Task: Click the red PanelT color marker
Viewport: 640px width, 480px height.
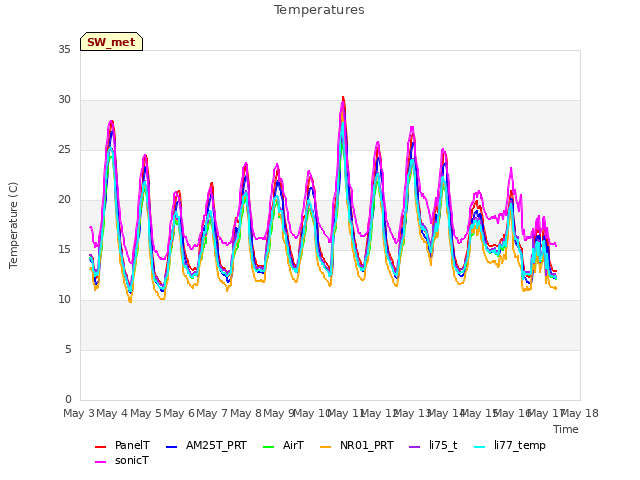Action: pyautogui.click(x=100, y=447)
